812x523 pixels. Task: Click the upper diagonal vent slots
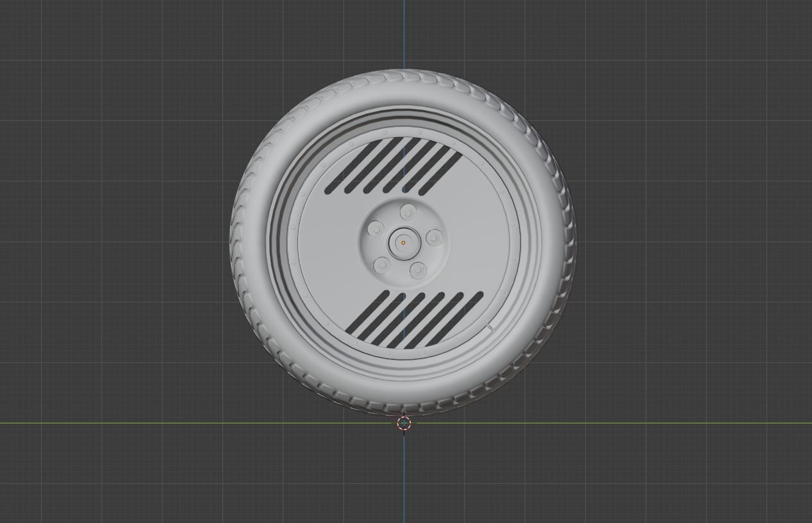point(393,166)
